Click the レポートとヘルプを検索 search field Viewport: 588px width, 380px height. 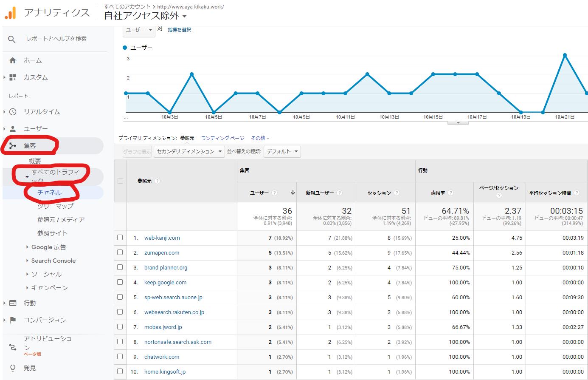pos(56,39)
